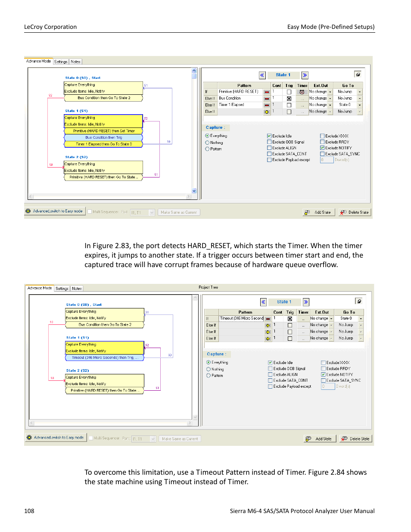Open Go To dropdown in Primitive (HARD RESET) row
The height and width of the screenshot is (532, 411).
coord(360,92)
